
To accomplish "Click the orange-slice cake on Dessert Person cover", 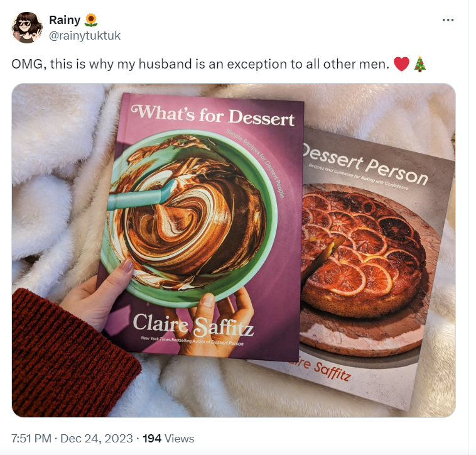I will click(359, 251).
